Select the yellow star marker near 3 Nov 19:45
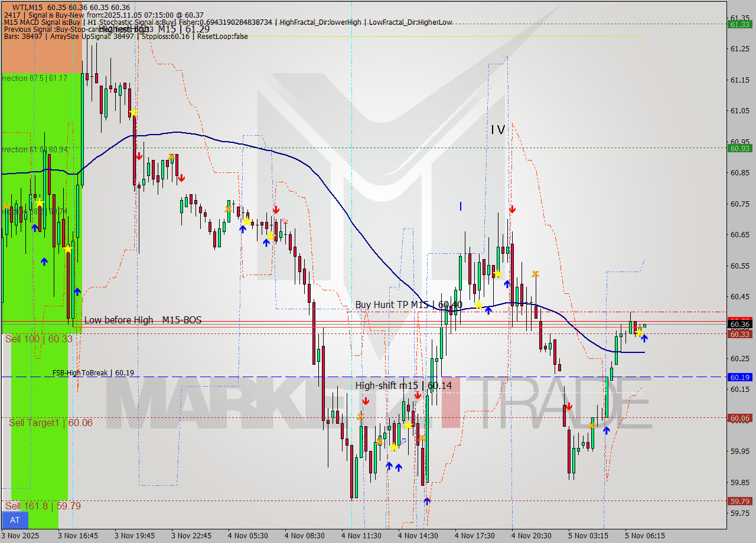Screen dimensions: 756x543 coord(133,112)
